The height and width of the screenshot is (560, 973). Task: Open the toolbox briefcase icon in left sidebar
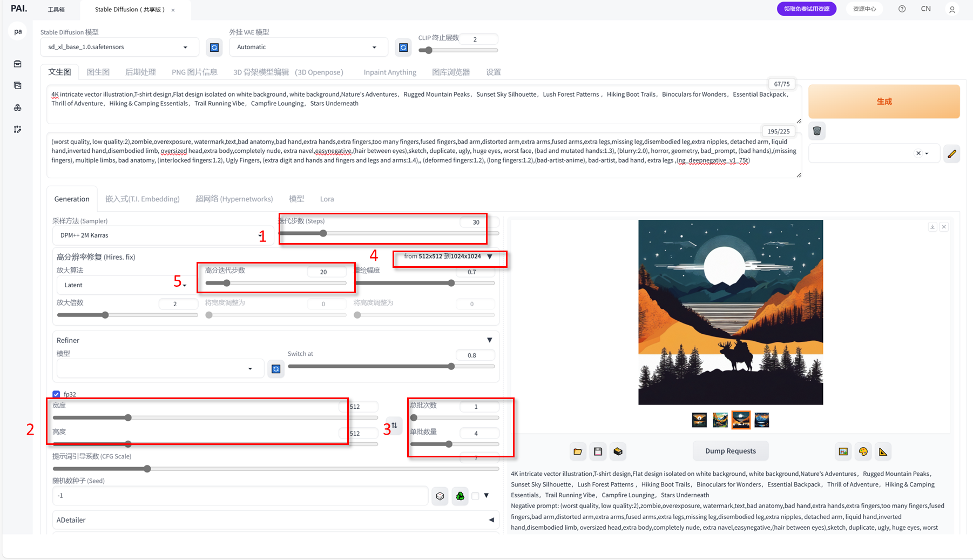pyautogui.click(x=18, y=64)
